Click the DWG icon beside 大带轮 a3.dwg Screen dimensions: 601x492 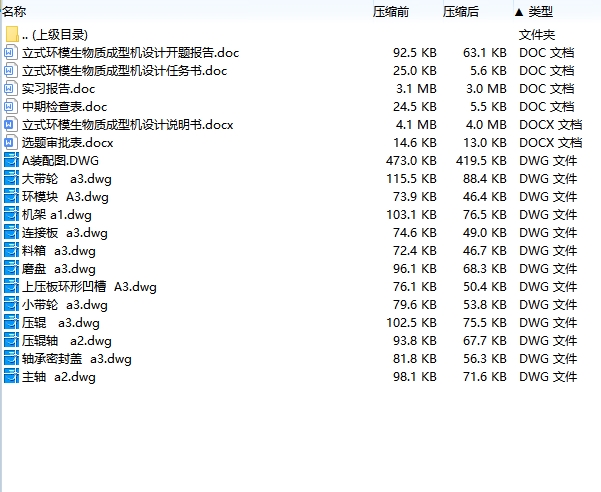[11, 179]
